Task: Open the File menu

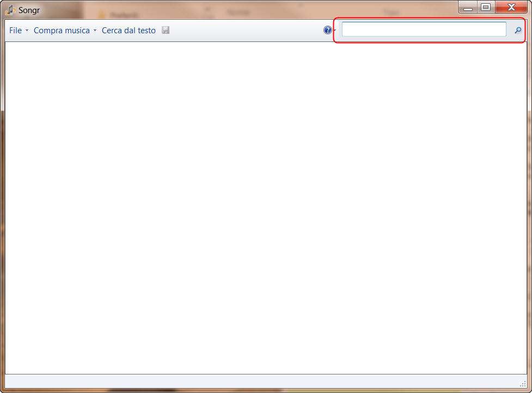Action: (x=16, y=31)
